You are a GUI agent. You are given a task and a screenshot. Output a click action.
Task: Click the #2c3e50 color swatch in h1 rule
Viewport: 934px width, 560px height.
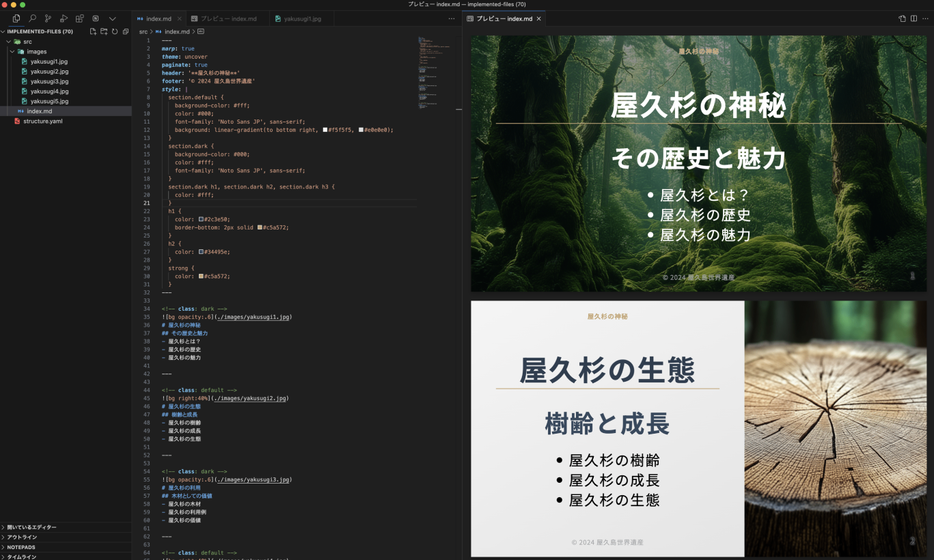click(201, 219)
